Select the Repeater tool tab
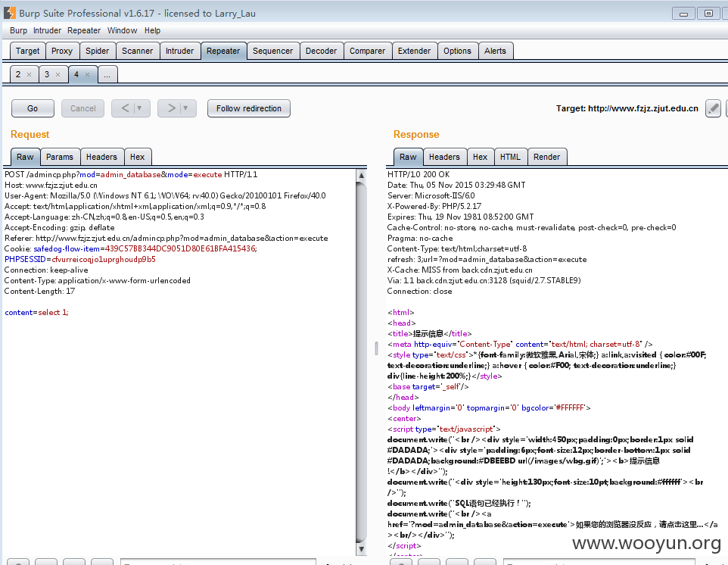Viewport: 728px width, 565px height. (x=223, y=51)
